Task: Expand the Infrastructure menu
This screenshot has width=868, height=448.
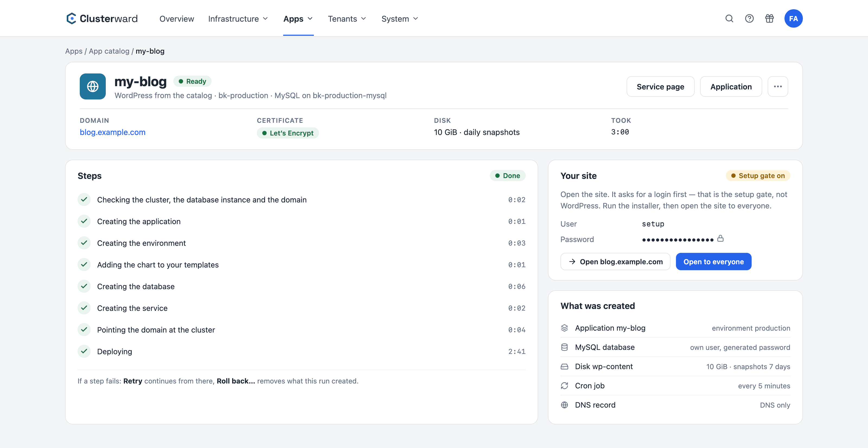Action: (x=238, y=19)
